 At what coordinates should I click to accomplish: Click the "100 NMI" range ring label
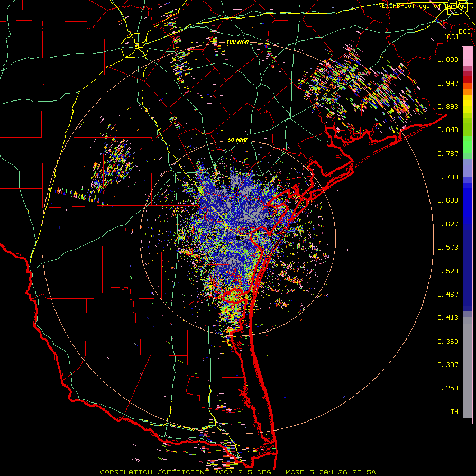point(237,42)
